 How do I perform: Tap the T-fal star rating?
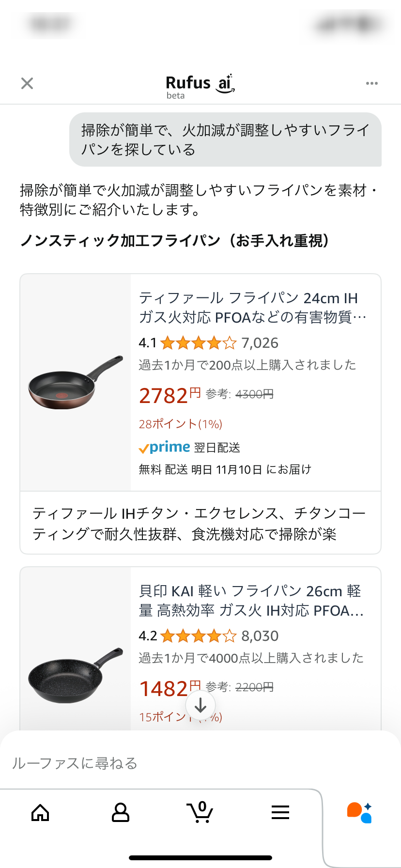[x=198, y=343]
